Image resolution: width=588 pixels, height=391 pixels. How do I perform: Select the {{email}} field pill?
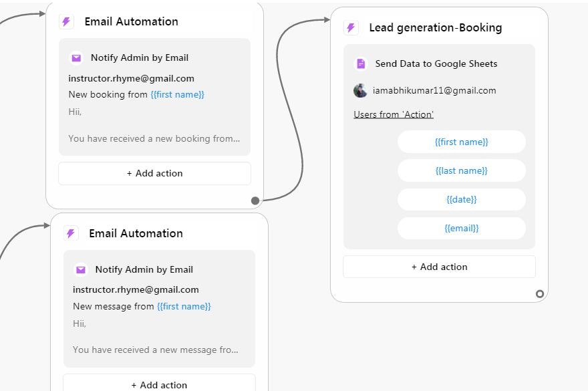[x=461, y=228]
